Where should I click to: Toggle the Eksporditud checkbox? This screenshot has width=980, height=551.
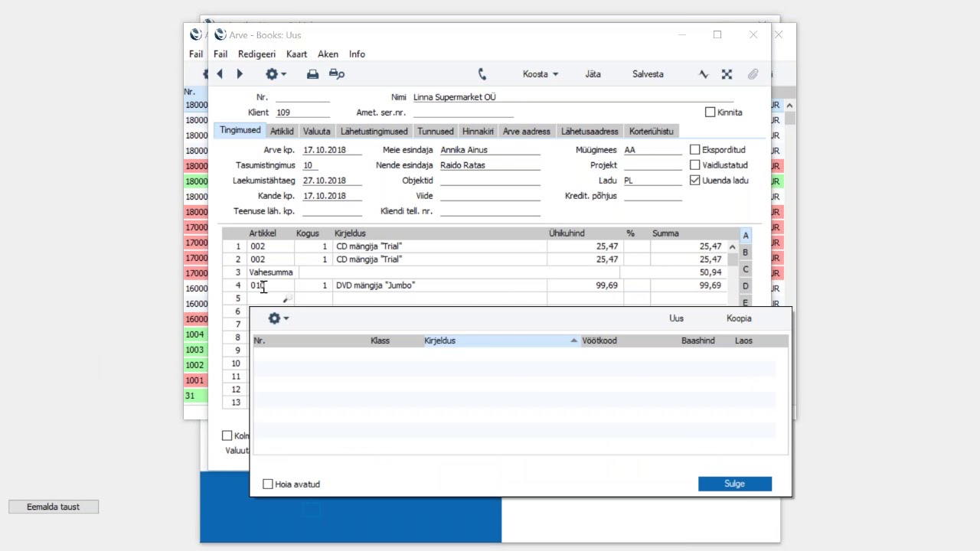point(695,150)
